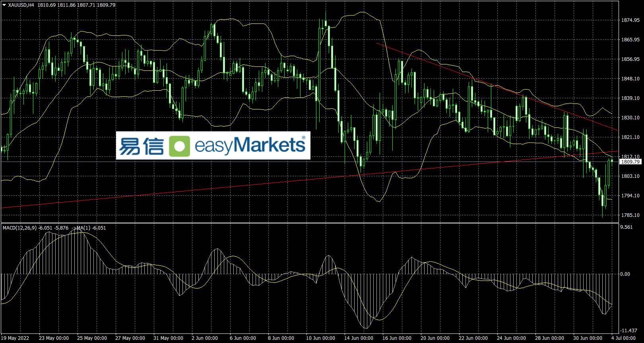Click the 16 Jun 00:00 time label
This screenshot has width=644, height=343.
[x=397, y=338]
